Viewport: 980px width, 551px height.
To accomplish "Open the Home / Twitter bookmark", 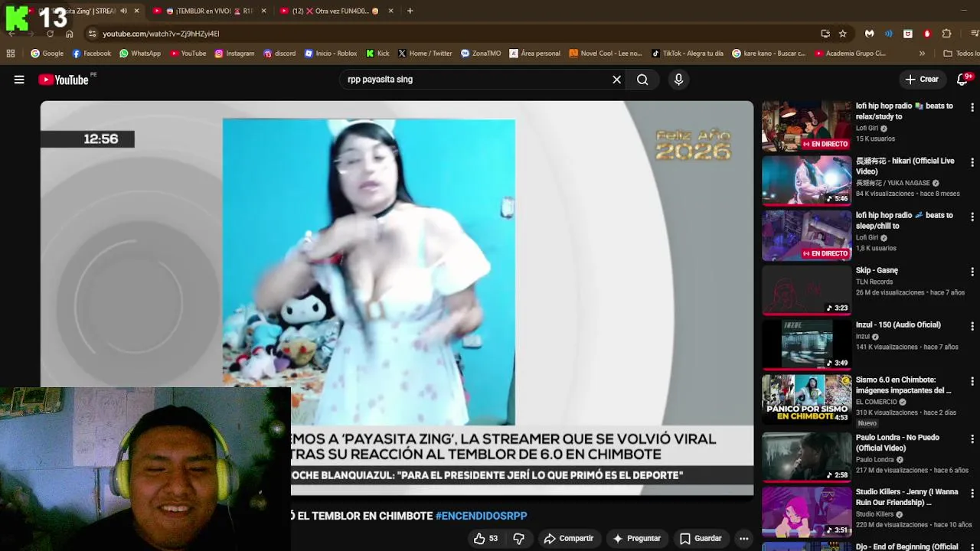I will point(425,54).
